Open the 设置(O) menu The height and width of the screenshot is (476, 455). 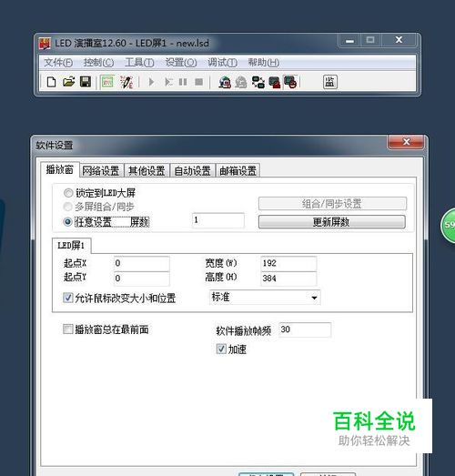click(x=181, y=63)
